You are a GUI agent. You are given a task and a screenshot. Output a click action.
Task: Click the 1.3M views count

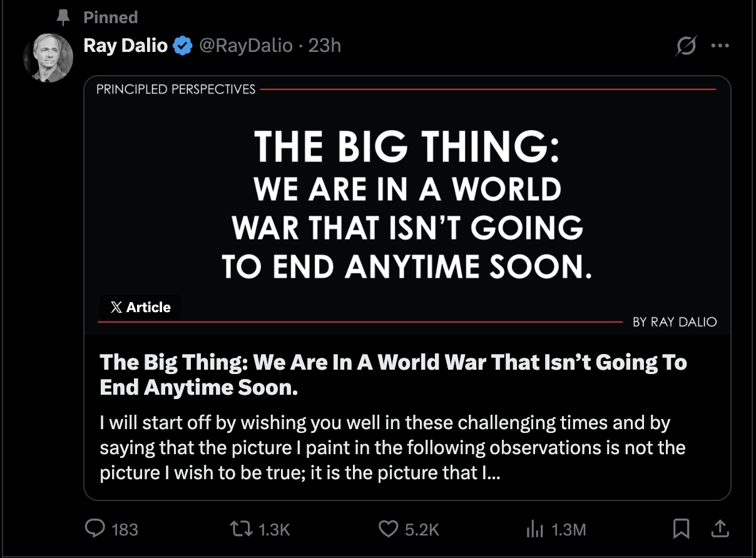click(x=569, y=530)
